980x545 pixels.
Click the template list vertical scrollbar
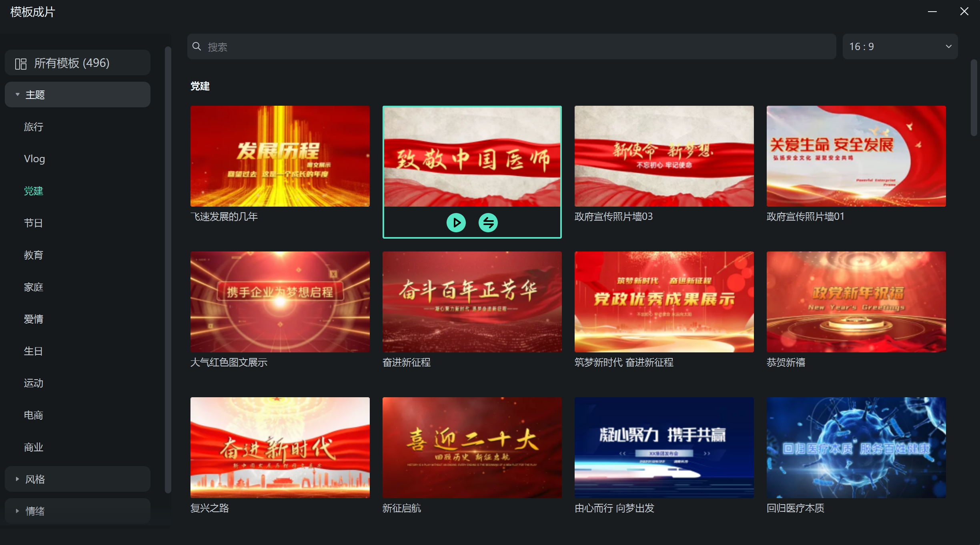[974, 98]
